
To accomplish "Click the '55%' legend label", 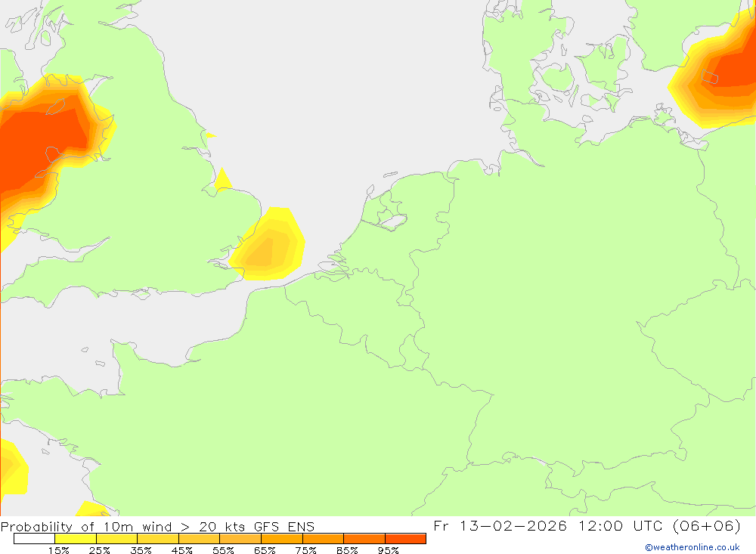I will [x=223, y=550].
